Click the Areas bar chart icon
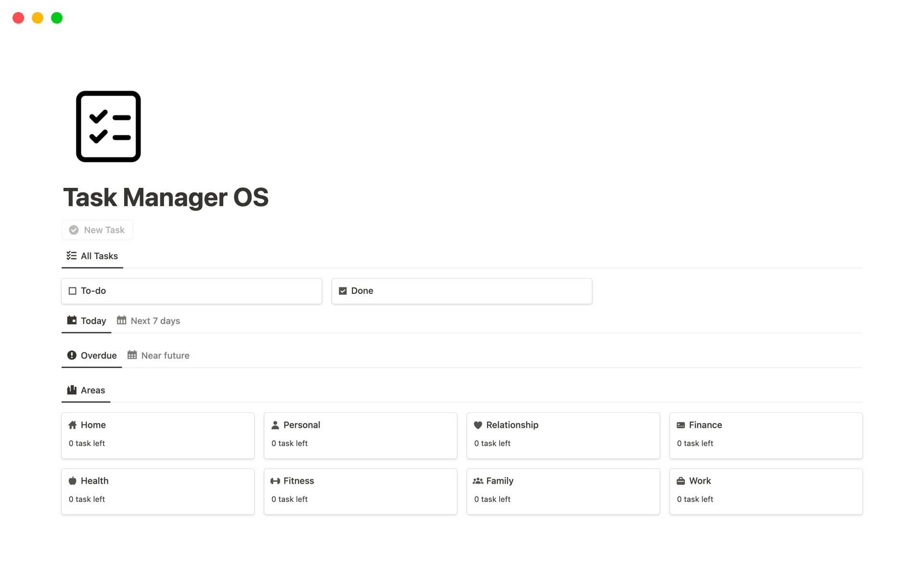 point(71,390)
